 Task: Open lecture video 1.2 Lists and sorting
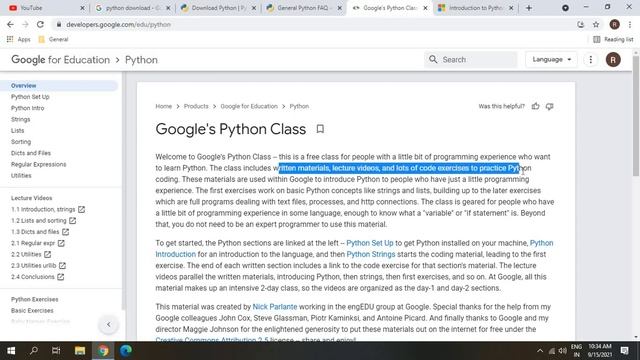[43, 220]
